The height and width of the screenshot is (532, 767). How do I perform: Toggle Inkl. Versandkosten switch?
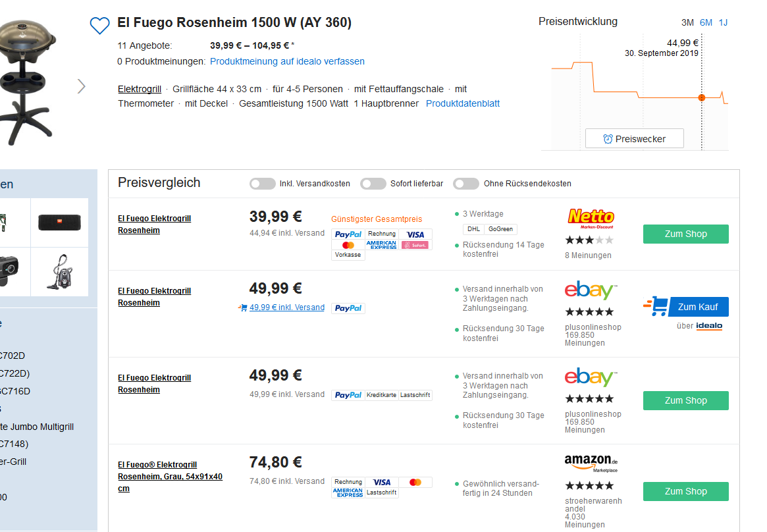(262, 184)
